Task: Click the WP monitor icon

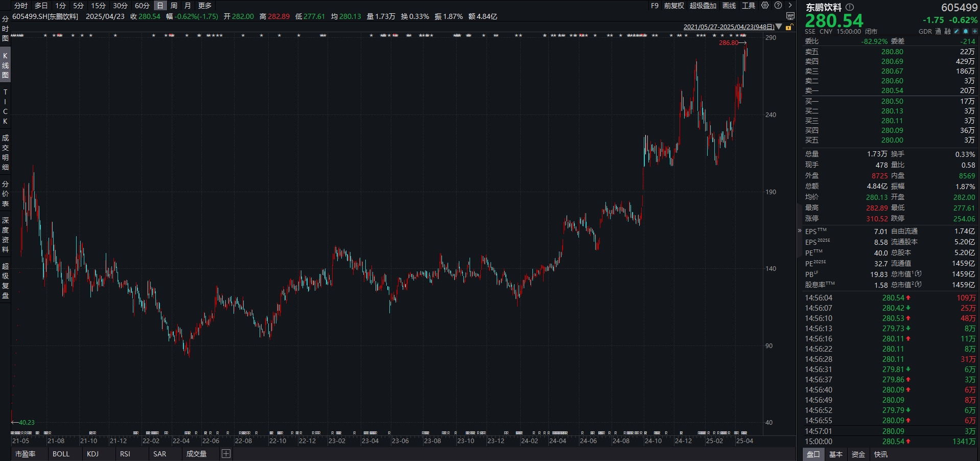Action: [790, 16]
